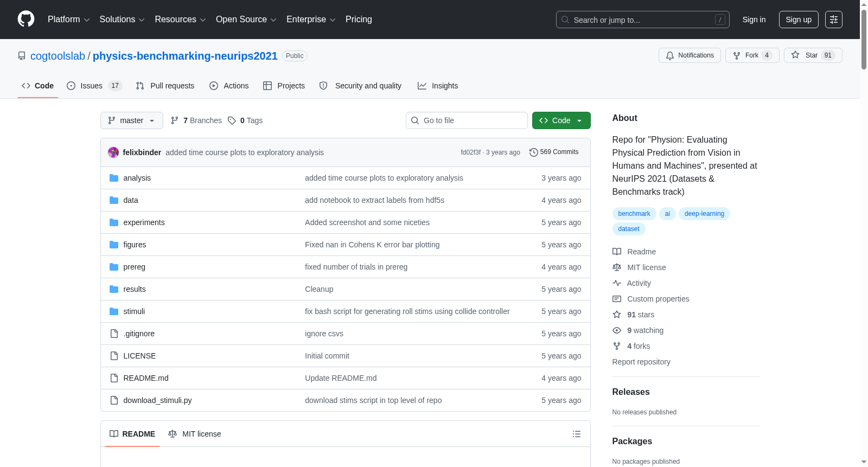This screenshot has width=868, height=467.
Task: Switch to the MIT license tab
Action: point(194,434)
